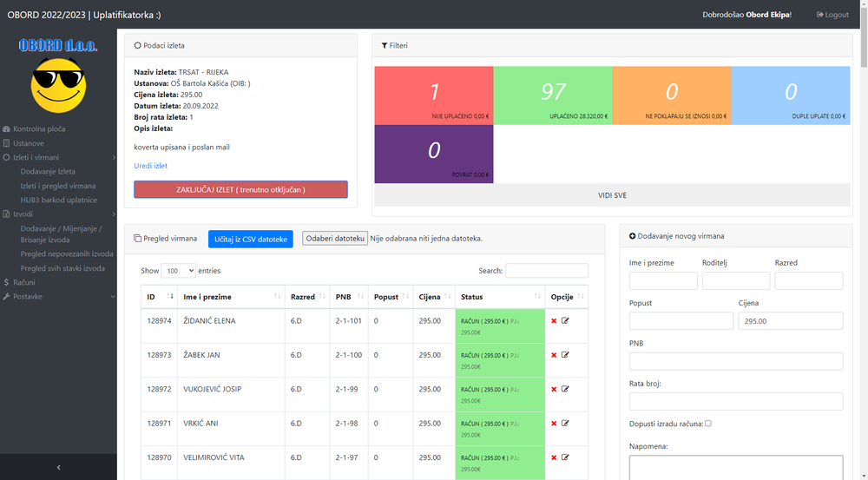Expand the Postavke sidebar section
Screen dimensions: 868x480
pyautogui.click(x=58, y=296)
